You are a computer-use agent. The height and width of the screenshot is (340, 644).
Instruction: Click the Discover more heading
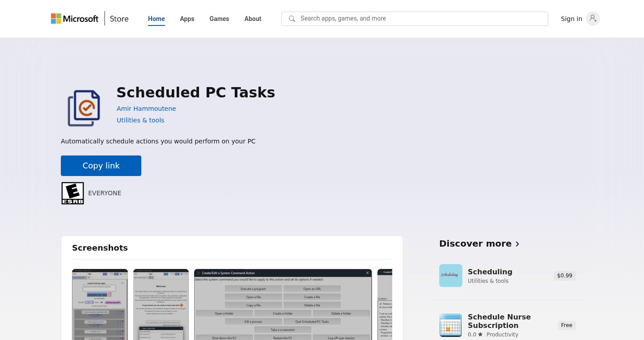pos(475,243)
